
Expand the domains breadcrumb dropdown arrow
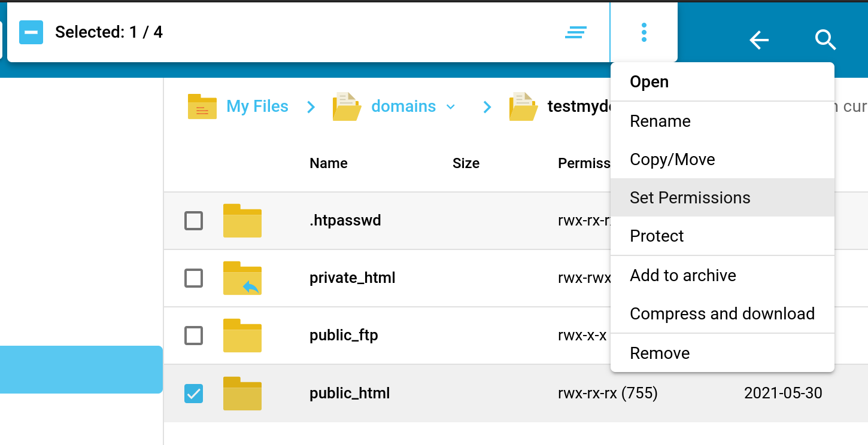(451, 107)
